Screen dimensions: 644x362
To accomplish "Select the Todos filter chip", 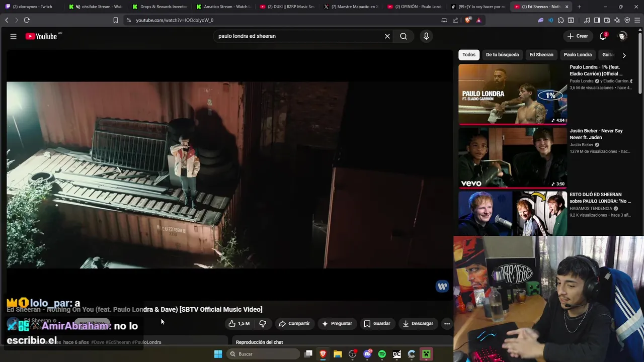I will pos(469,55).
